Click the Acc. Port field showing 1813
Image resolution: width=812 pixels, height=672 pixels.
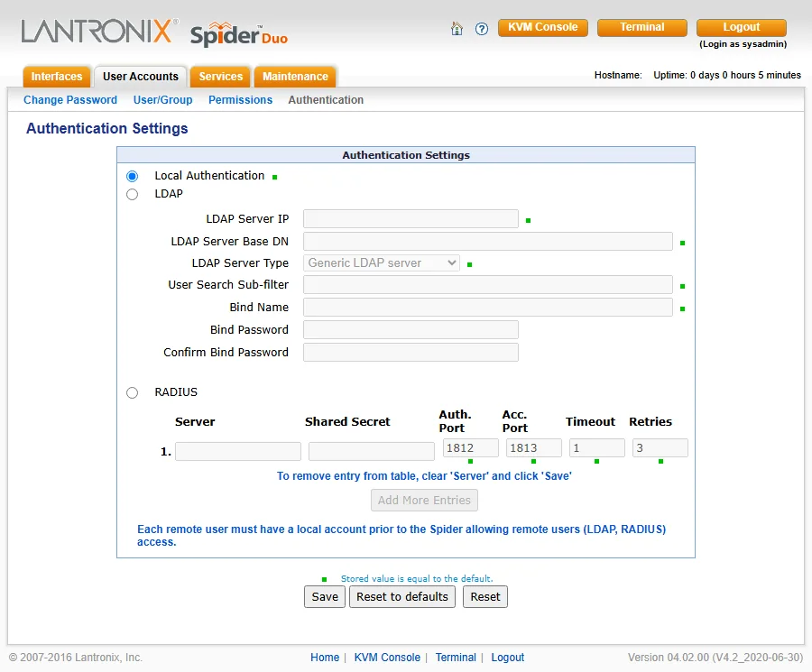click(534, 447)
